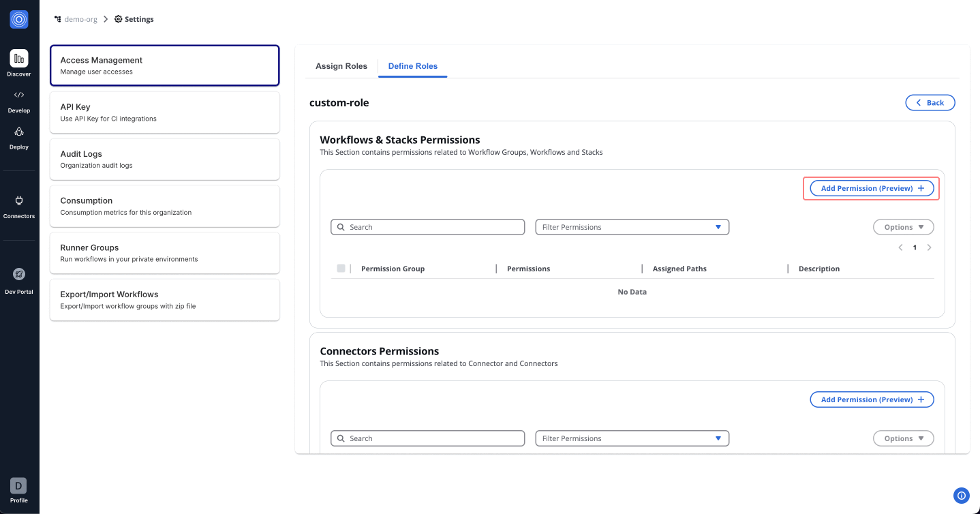Screen dimensions: 980x514
Task: Click Add Permission (Preview) in Workflows section
Action: click(872, 188)
